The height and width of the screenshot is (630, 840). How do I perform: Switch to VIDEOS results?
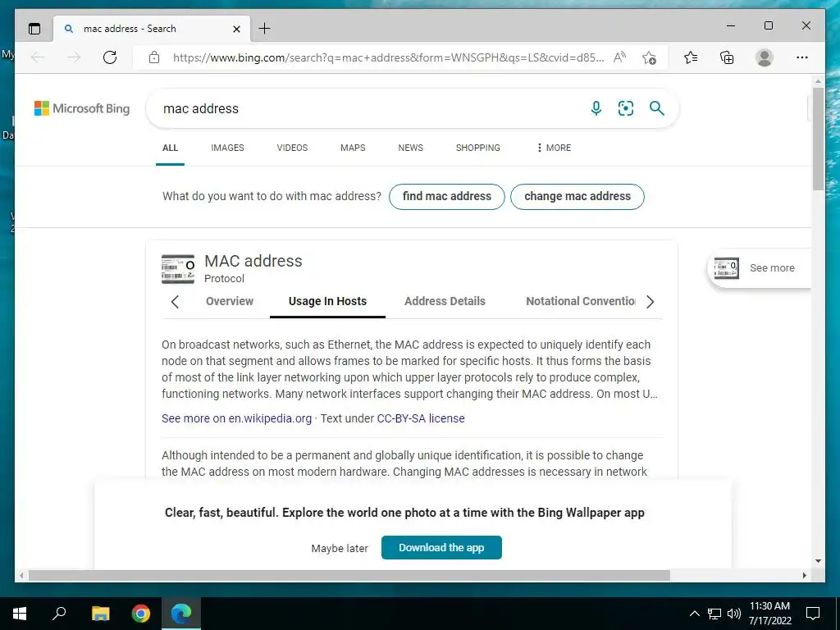point(293,148)
